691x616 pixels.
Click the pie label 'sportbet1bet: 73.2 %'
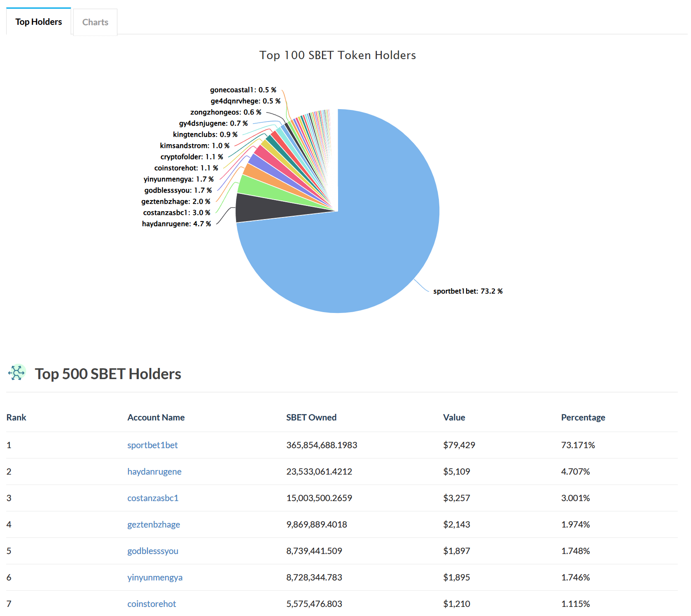click(x=468, y=291)
